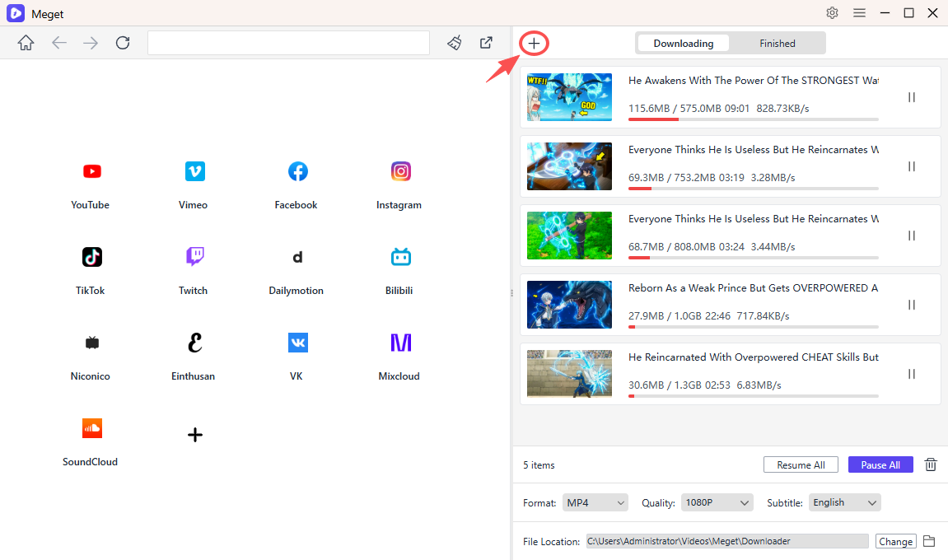Navigate forward in the browser
Screen dimensions: 948x560
[x=91, y=43]
